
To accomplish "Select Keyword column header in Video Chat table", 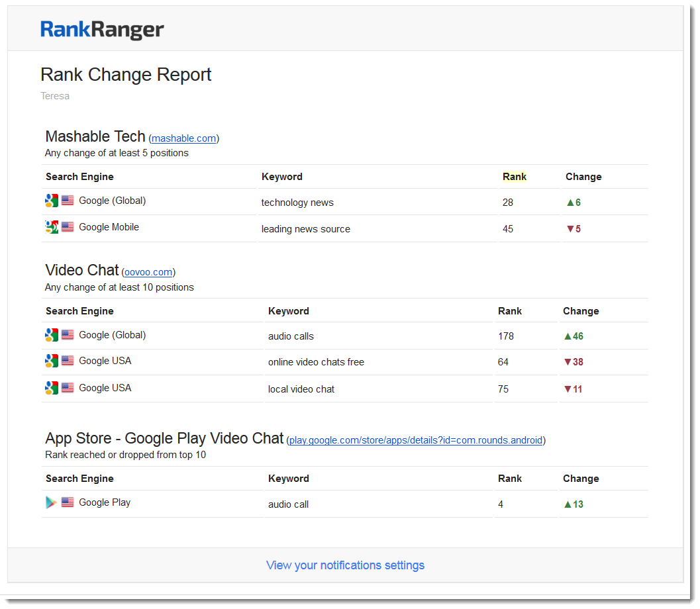I will [288, 311].
